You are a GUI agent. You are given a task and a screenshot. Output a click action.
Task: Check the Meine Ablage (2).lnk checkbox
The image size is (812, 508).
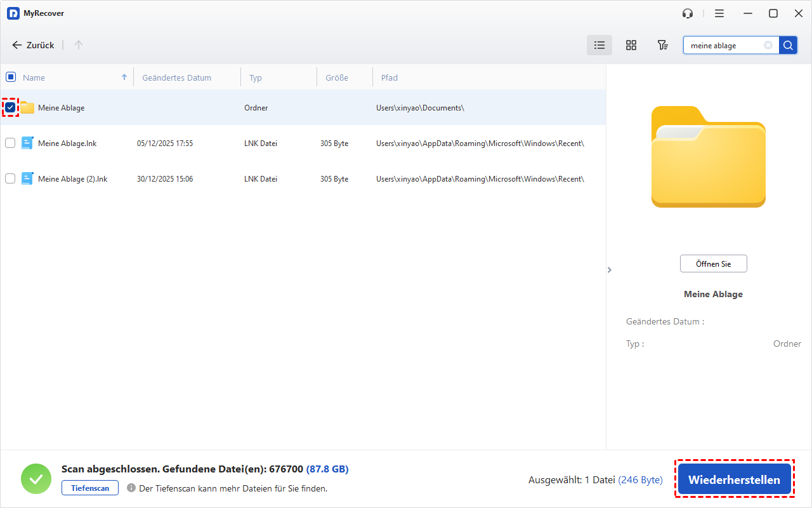click(x=10, y=178)
